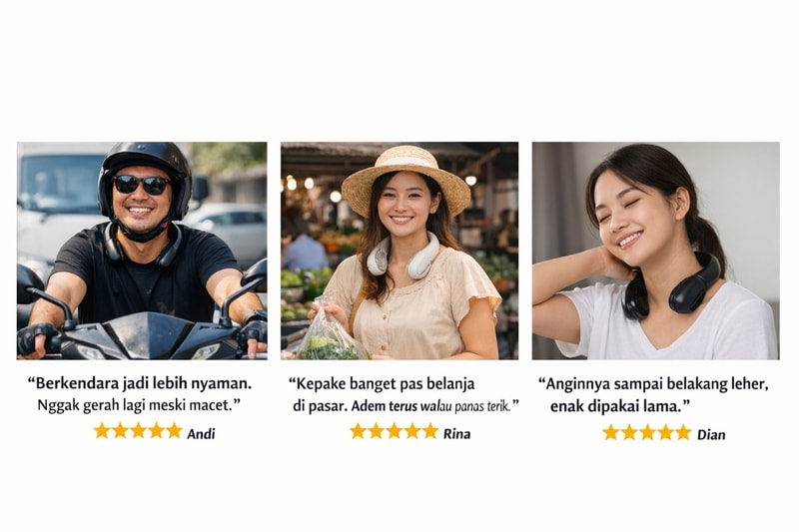This screenshot has width=799, height=532.
Task: Click Andi's motorcycle rider photo
Action: pos(142,251)
